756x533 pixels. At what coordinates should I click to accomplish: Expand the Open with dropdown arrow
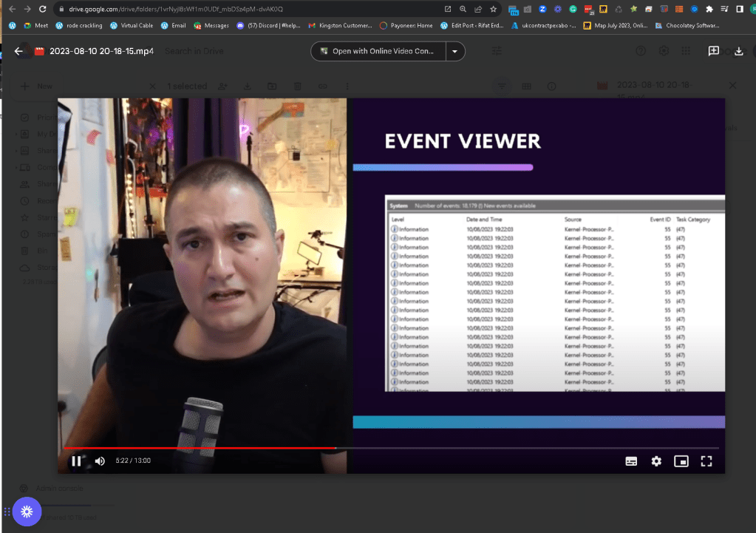tap(454, 51)
